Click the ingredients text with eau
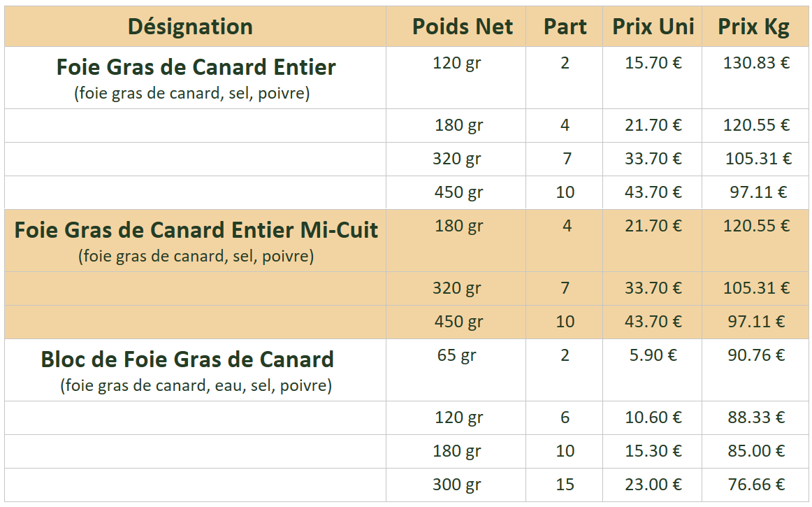 [196, 386]
